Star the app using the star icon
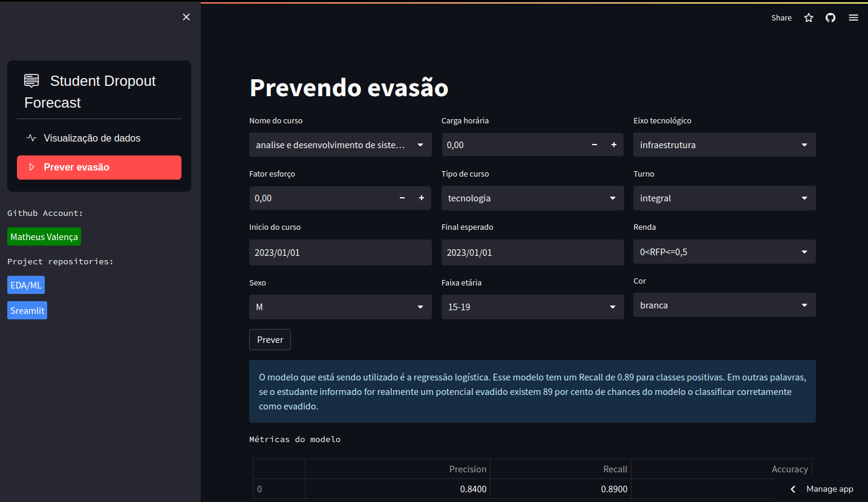 [808, 18]
